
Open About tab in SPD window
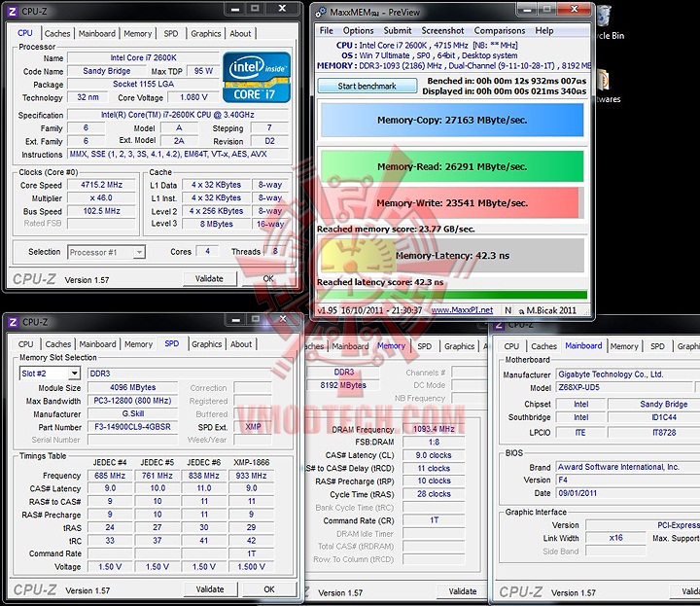pyautogui.click(x=241, y=344)
